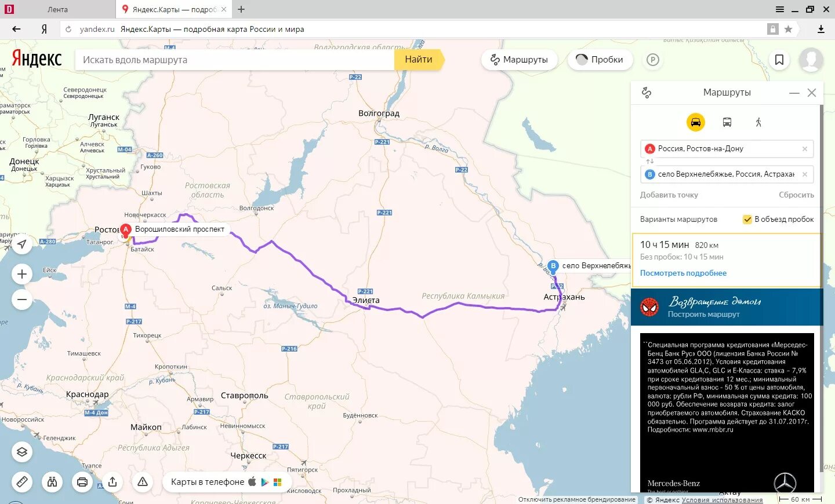Click route marker B on map
835x504 pixels.
point(553,267)
